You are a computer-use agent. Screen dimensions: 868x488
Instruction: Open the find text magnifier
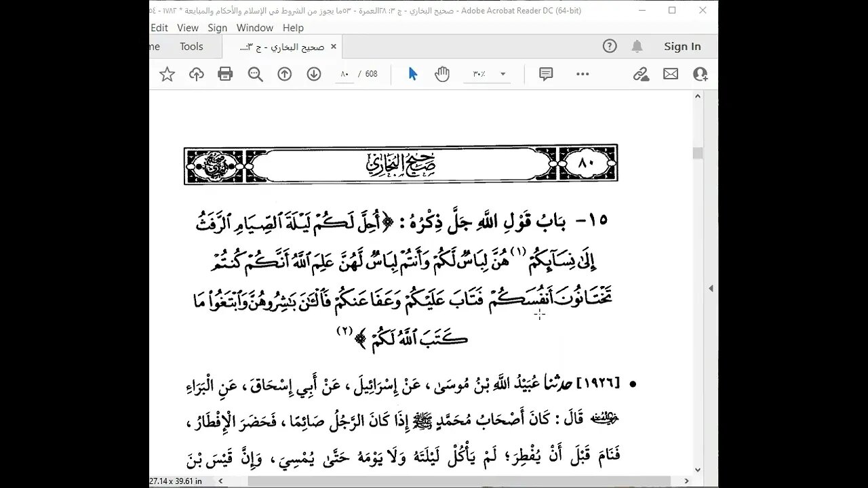[x=256, y=75]
